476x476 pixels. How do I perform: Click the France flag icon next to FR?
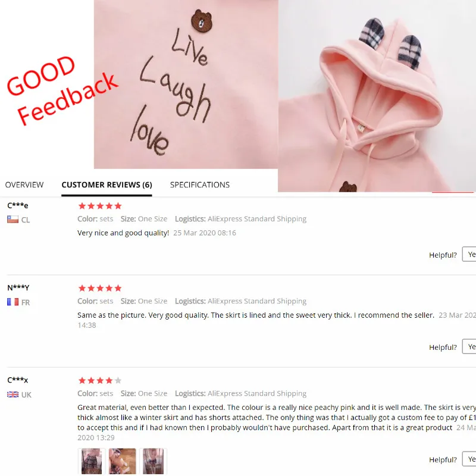coord(12,302)
